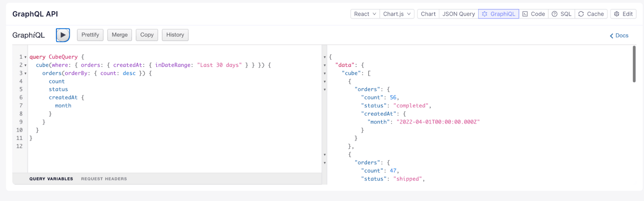Click the results pane vertical scrollbar
This screenshot has width=644, height=201.
(634, 64)
